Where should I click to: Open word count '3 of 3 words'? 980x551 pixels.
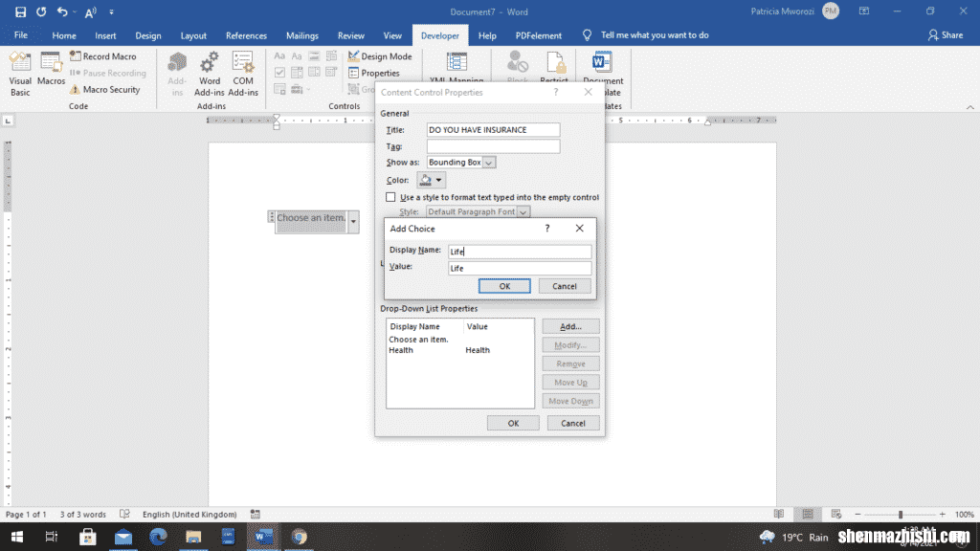click(82, 514)
